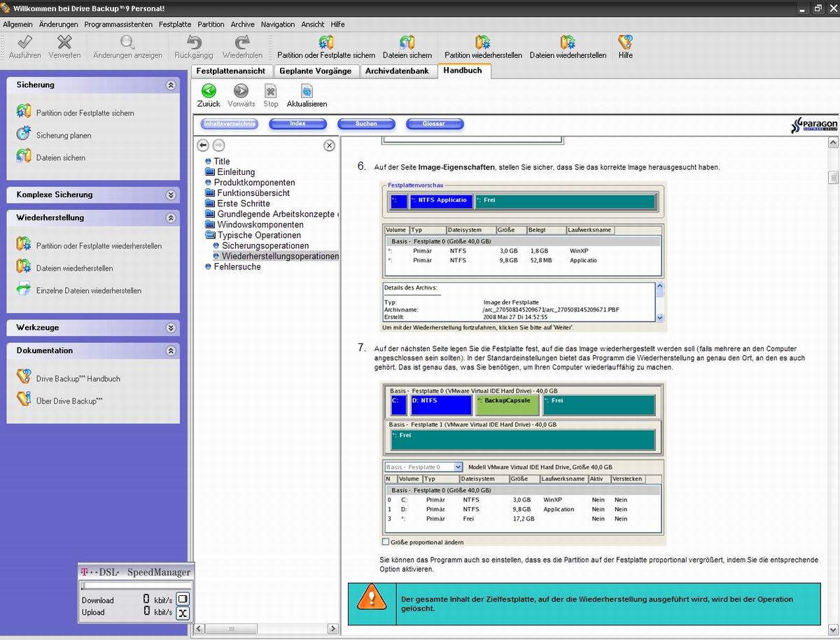This screenshot has height=640, width=840.
Task: Click the Rückgängig undo arrow icon
Action: point(194,42)
